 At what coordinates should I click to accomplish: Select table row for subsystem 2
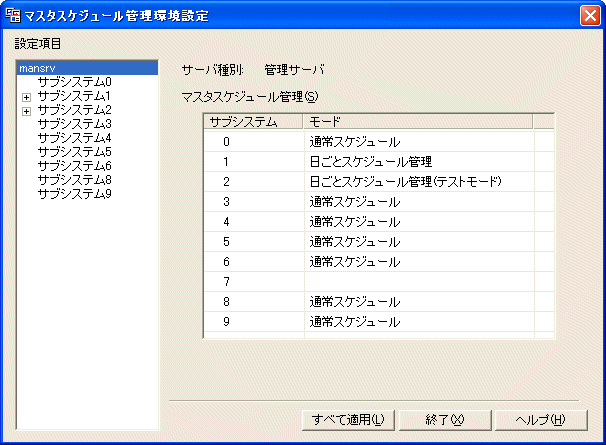pos(379,182)
